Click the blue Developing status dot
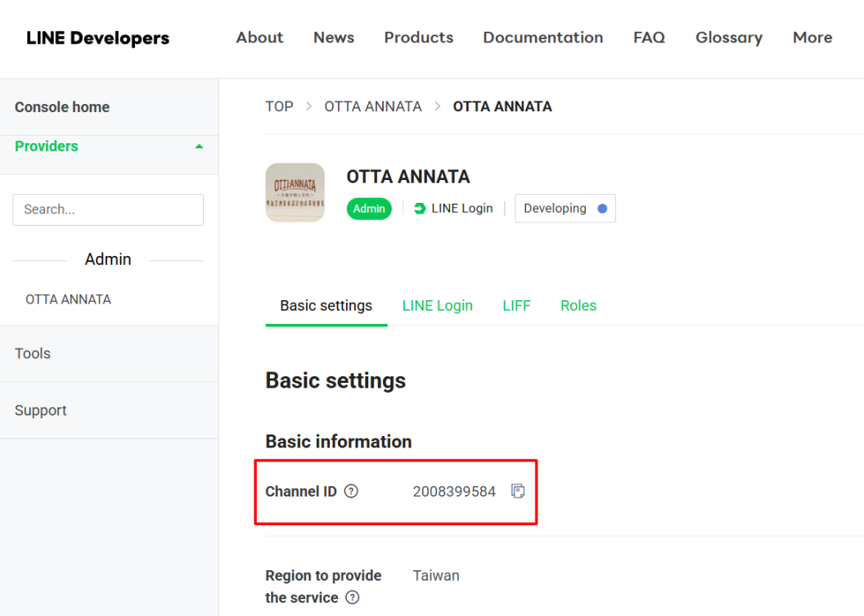Image resolution: width=864 pixels, height=616 pixels. tap(602, 209)
